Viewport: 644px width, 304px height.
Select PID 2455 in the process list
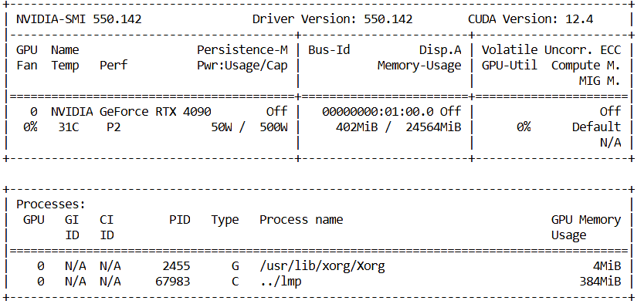coord(176,266)
